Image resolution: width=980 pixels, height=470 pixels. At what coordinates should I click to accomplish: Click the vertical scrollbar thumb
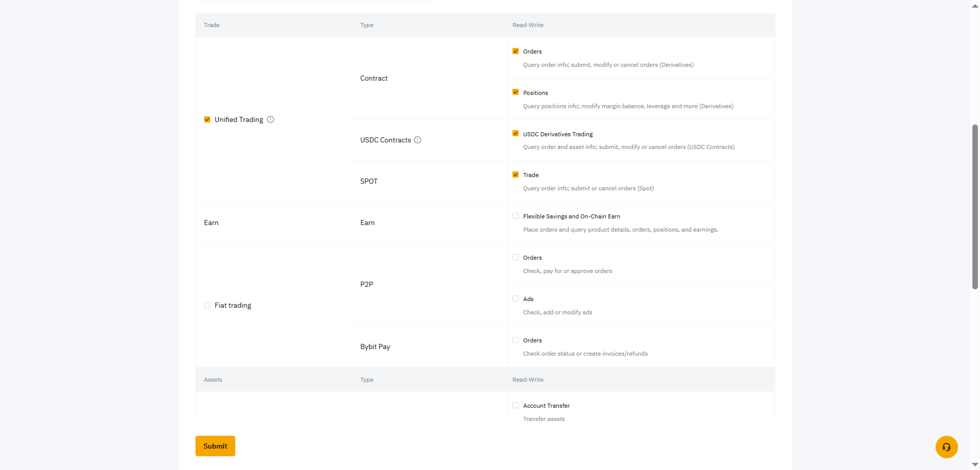click(x=975, y=206)
